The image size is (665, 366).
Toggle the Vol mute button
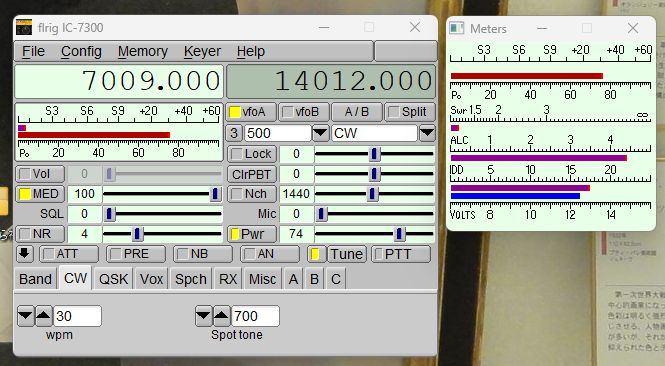coord(40,174)
